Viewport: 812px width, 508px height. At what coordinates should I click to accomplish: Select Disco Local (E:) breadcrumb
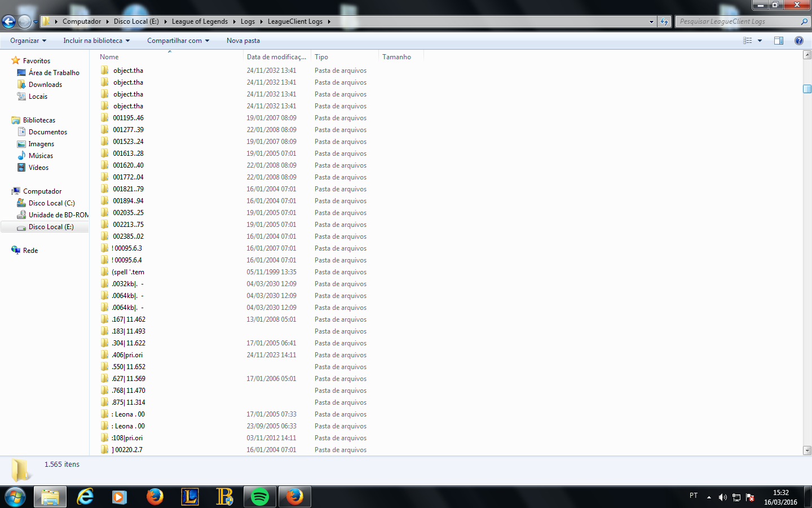click(x=136, y=21)
